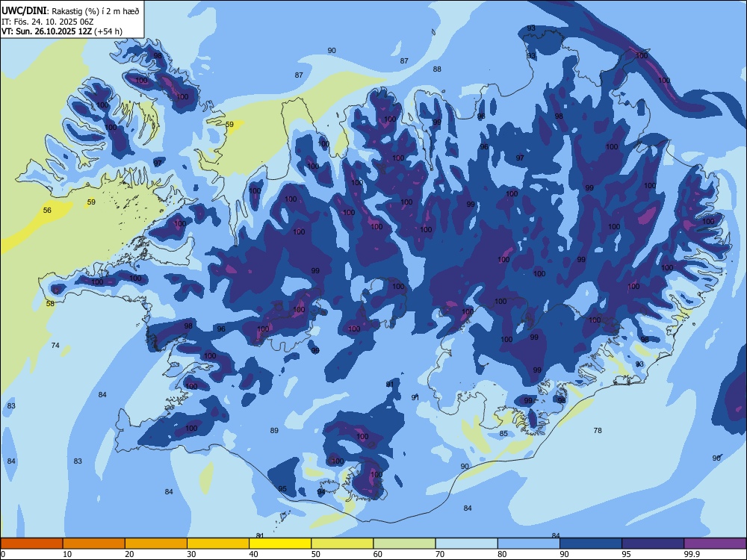Click the '20' legend tick label

click(x=129, y=554)
